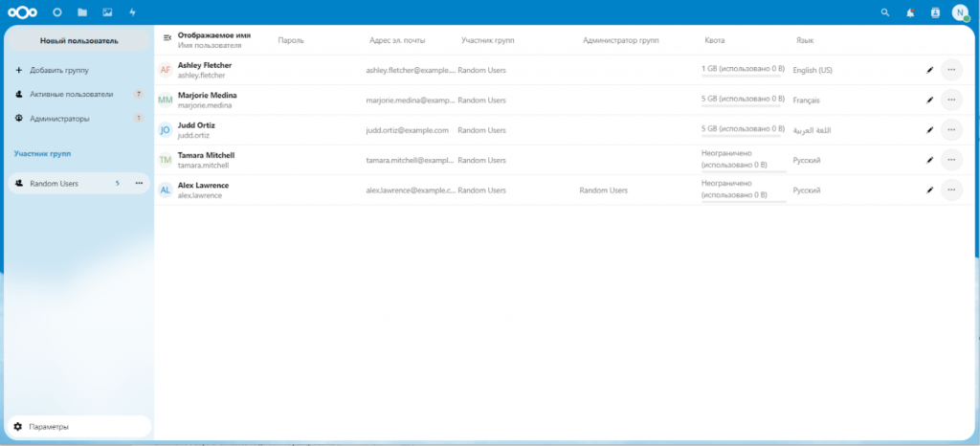The height and width of the screenshot is (446, 980).
Task: Click Добавить группу
Action: point(58,71)
